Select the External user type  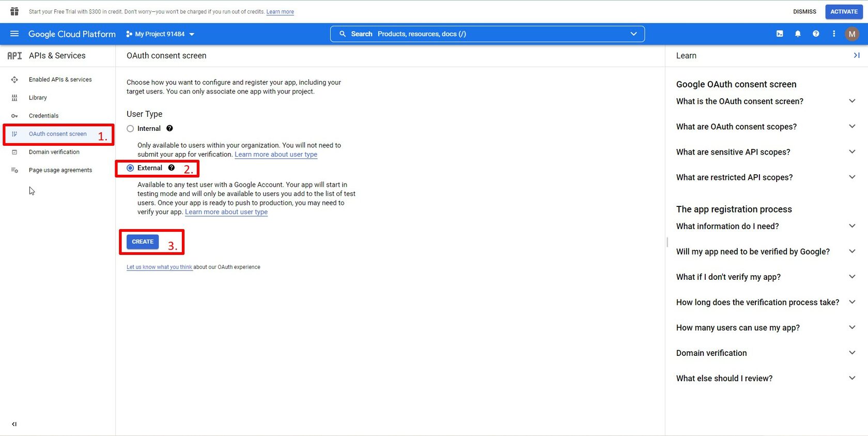click(130, 168)
